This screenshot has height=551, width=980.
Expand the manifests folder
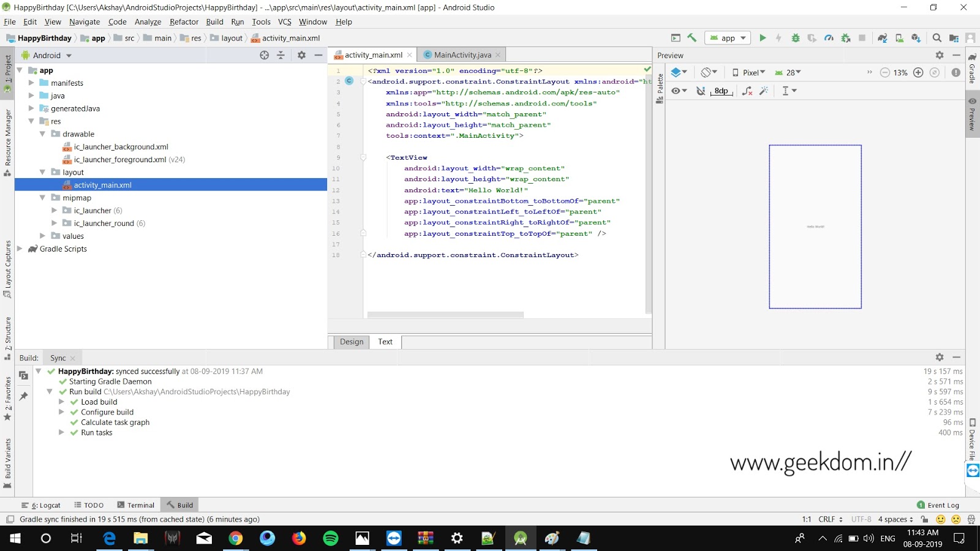point(31,83)
